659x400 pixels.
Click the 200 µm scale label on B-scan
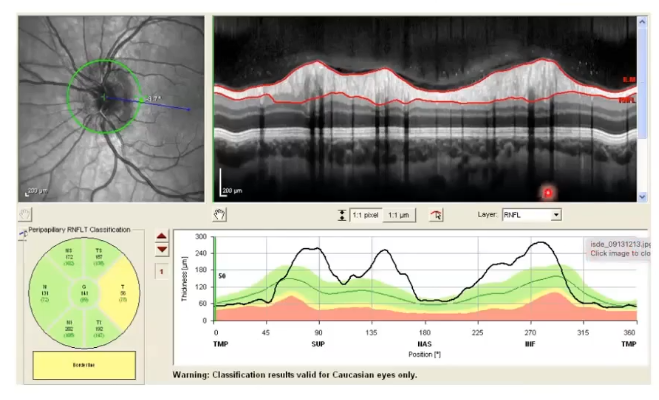click(x=232, y=191)
